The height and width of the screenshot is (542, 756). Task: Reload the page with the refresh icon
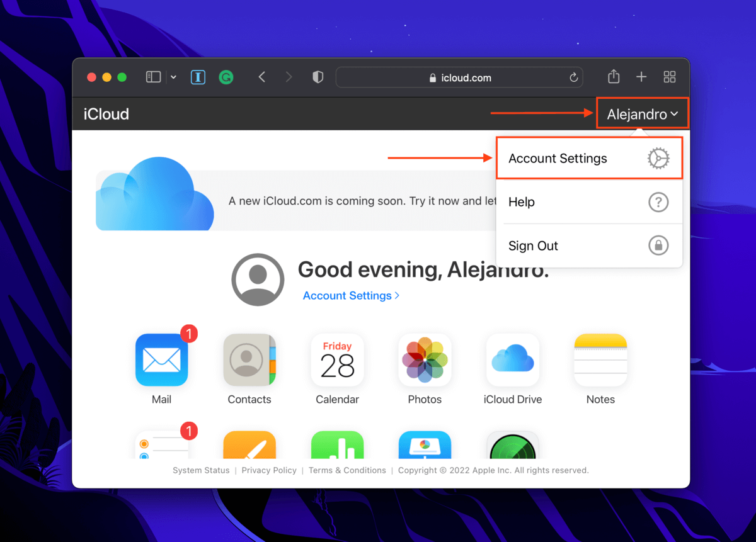pyautogui.click(x=573, y=78)
